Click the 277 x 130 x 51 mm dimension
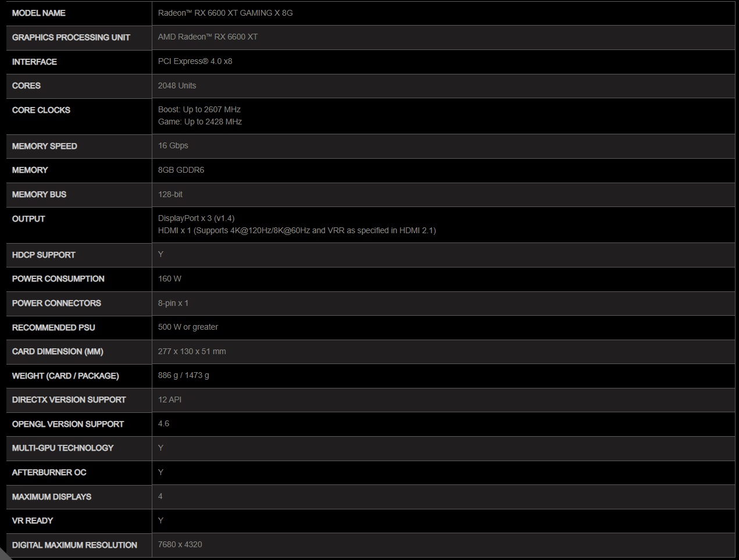 192,351
